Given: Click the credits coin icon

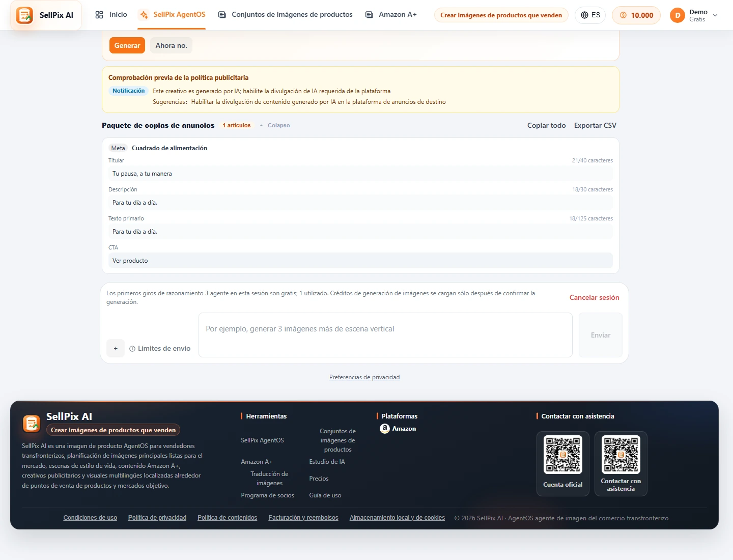Looking at the screenshot, I should (x=623, y=15).
